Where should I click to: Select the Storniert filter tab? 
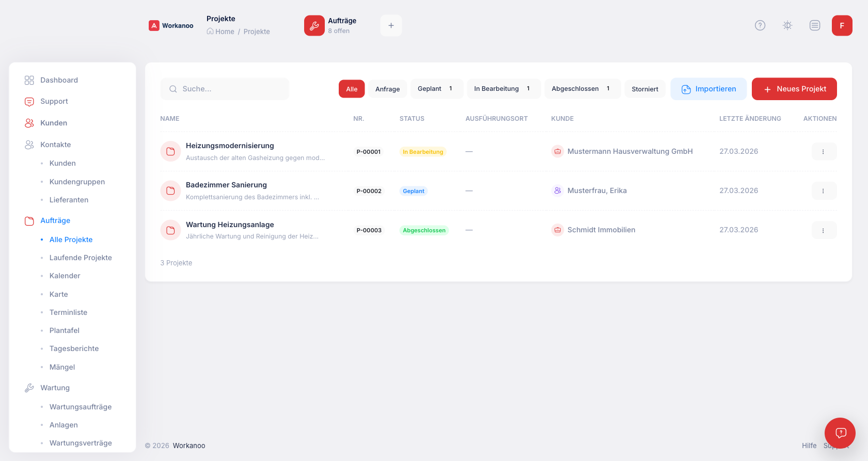(645, 89)
